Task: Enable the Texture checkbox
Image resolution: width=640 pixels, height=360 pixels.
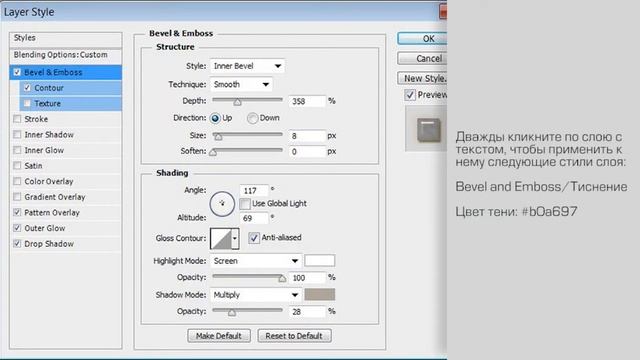Action: tap(27, 103)
